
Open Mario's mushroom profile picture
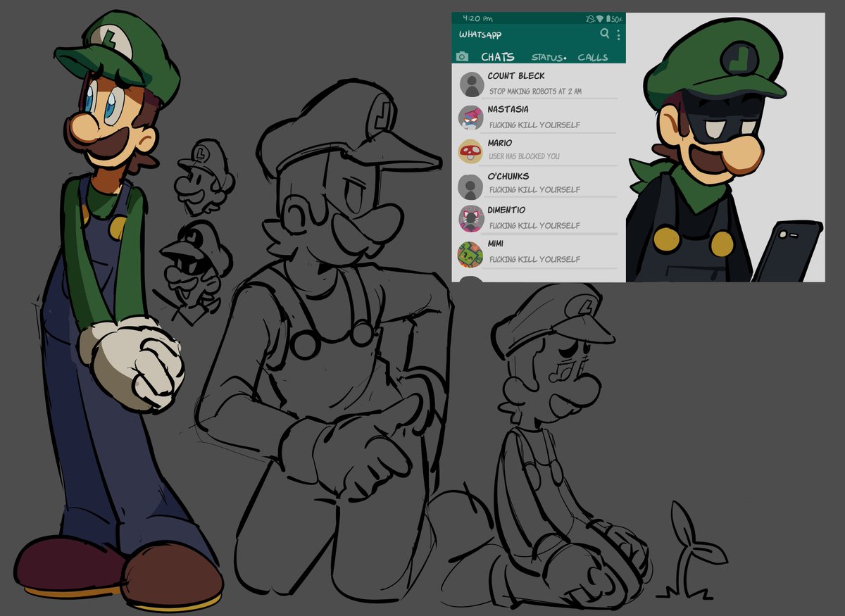[x=470, y=151]
